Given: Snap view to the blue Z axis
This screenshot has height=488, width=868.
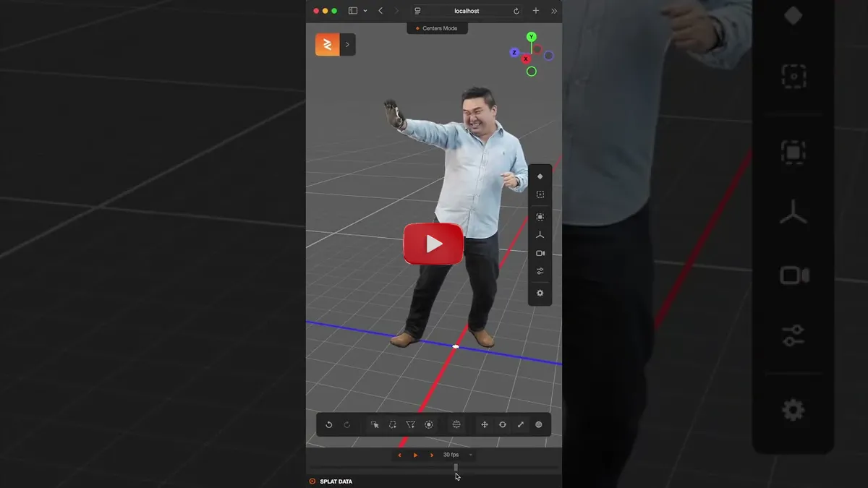Looking at the screenshot, I should tap(514, 53).
